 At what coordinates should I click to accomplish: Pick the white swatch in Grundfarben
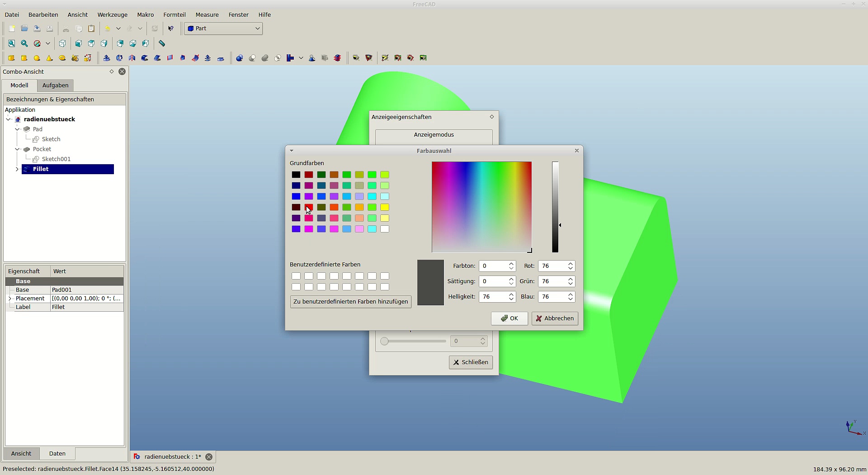pyautogui.click(x=385, y=229)
